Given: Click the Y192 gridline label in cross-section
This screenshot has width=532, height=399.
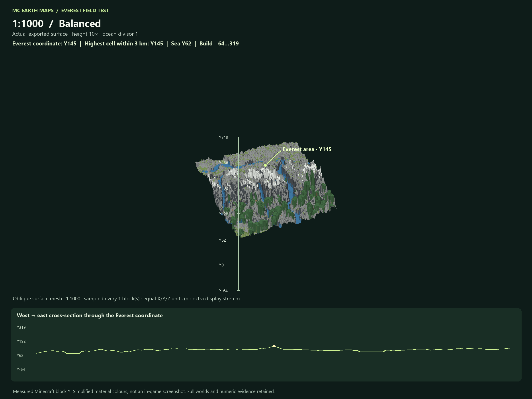Looking at the screenshot, I should pos(21,341).
